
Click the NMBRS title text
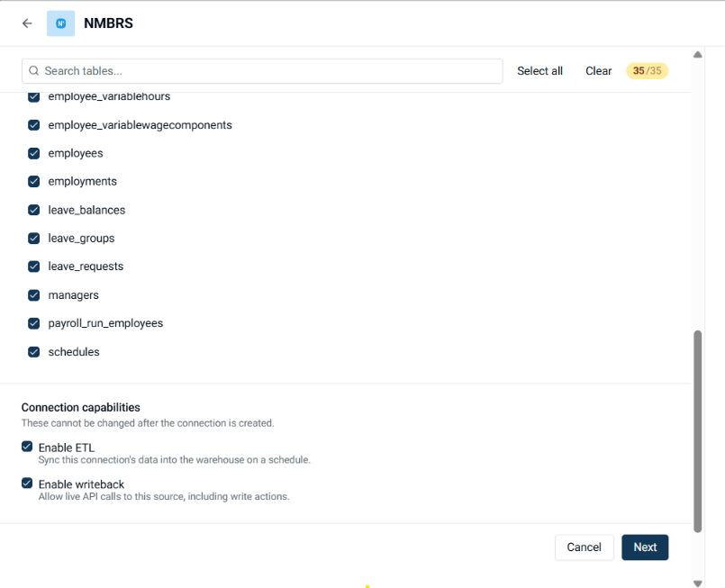pyautogui.click(x=108, y=23)
